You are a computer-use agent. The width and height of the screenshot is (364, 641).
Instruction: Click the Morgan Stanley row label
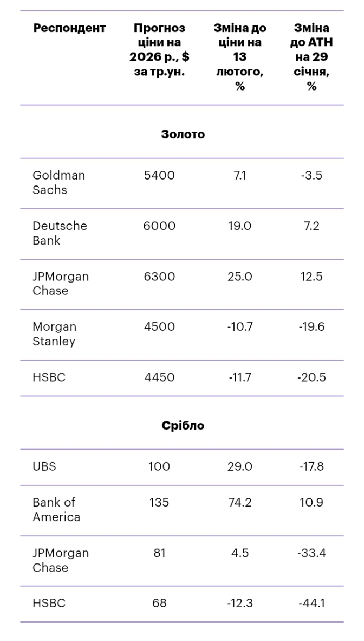54,334
